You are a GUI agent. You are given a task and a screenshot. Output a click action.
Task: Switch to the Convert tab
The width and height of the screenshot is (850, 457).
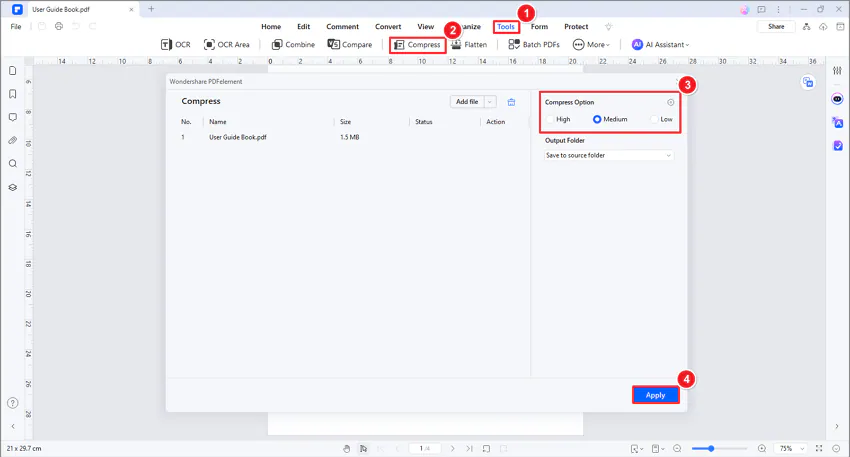point(388,27)
